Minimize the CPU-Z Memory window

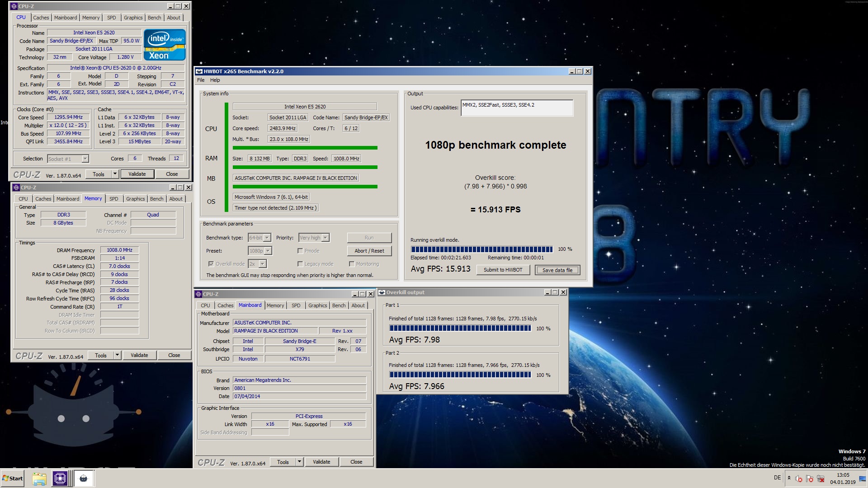pyautogui.click(x=172, y=188)
